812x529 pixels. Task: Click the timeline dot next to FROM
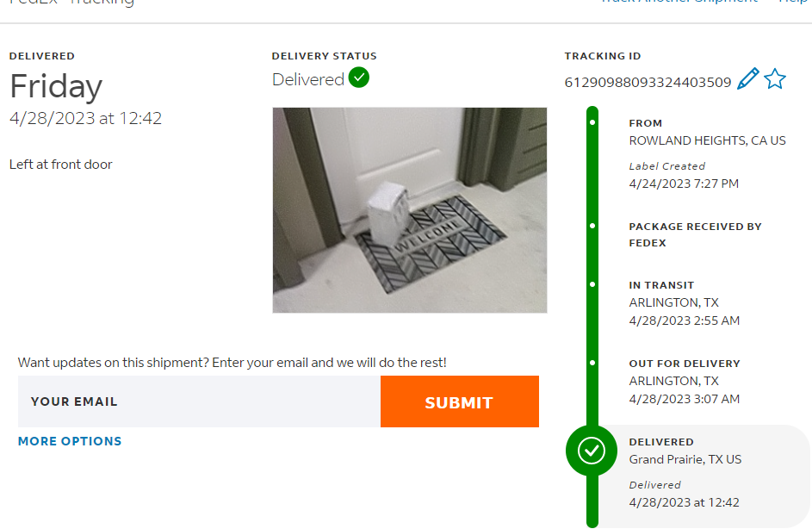coord(592,122)
